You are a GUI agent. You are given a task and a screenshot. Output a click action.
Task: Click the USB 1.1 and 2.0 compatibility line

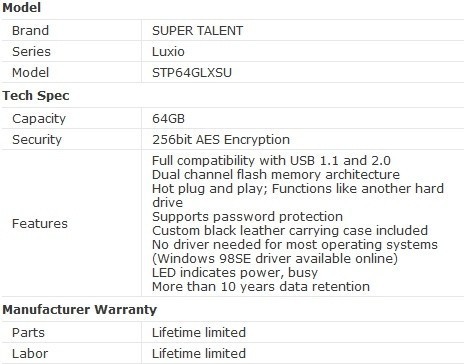coord(271,161)
